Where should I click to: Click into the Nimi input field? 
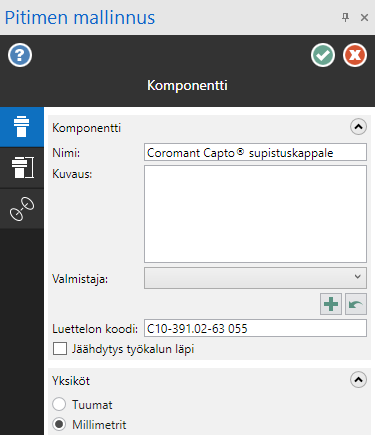pyautogui.click(x=255, y=152)
